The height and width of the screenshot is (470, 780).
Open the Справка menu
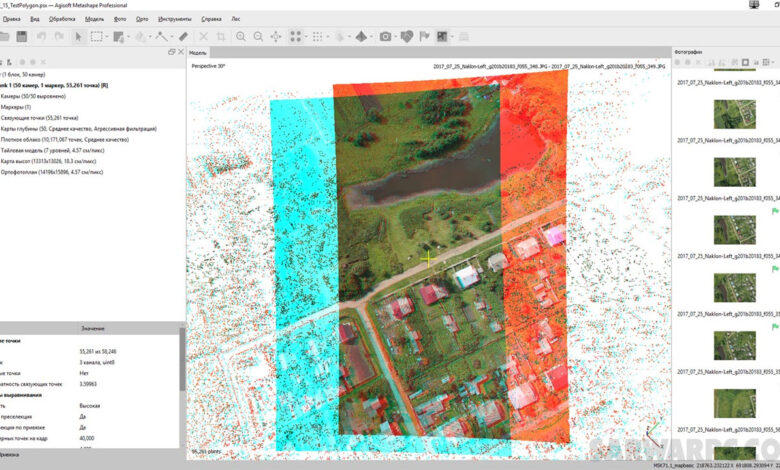tap(211, 19)
